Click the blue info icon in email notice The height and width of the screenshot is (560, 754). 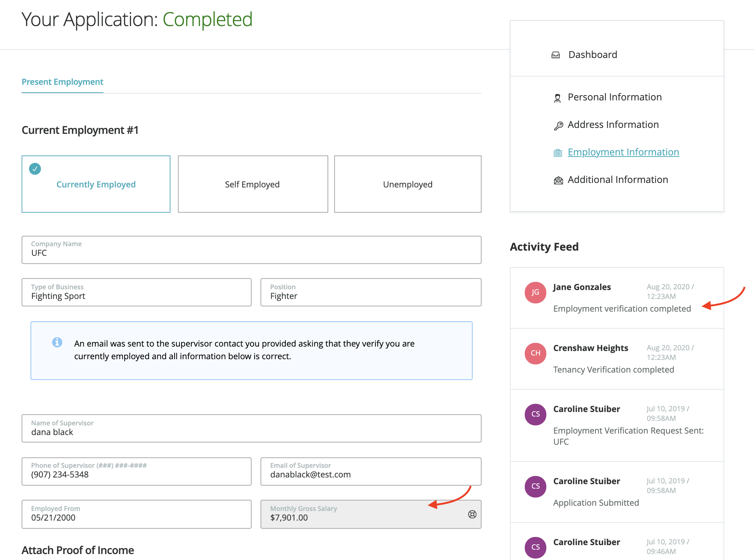point(57,342)
